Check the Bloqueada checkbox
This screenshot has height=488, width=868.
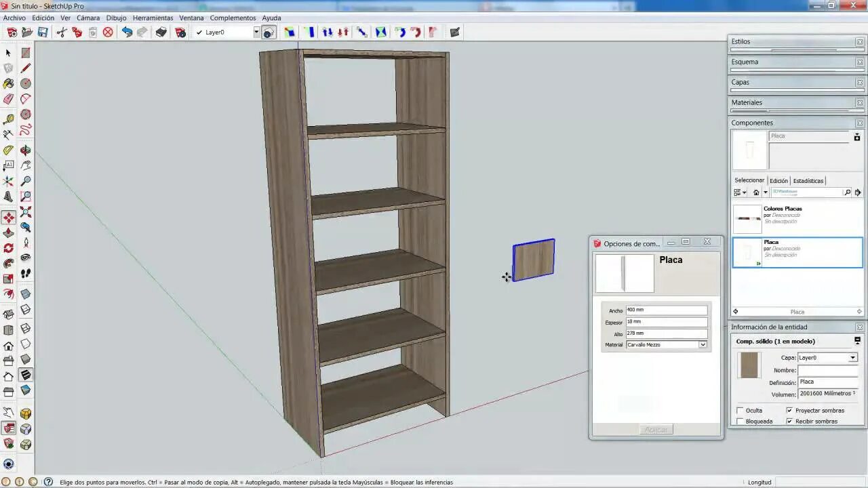740,422
